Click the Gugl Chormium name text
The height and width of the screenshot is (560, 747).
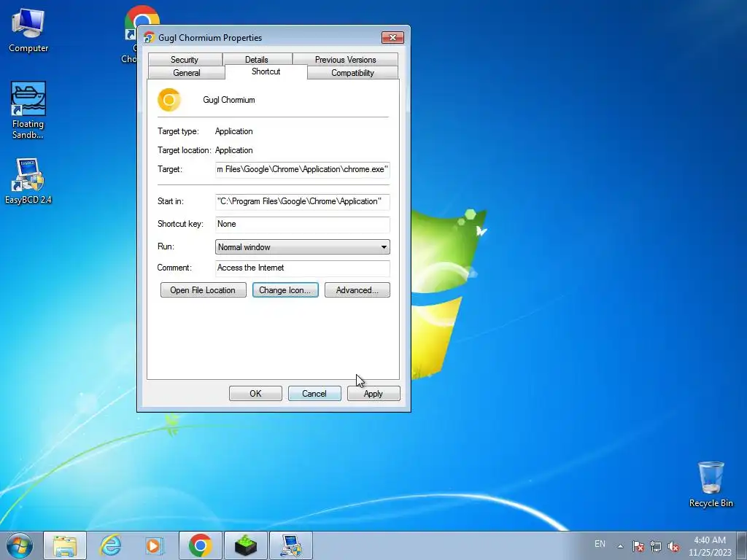[x=228, y=100]
